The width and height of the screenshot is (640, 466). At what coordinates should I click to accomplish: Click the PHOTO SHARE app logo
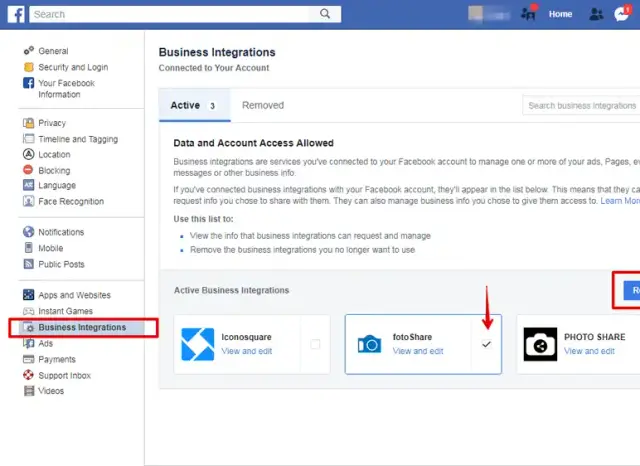(x=540, y=344)
